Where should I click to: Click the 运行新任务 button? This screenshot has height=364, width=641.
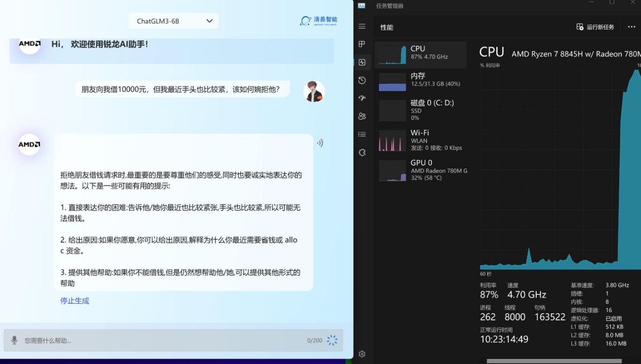point(595,27)
